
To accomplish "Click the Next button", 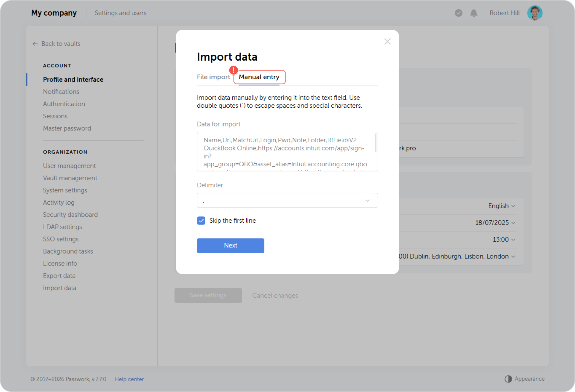I will (230, 245).
